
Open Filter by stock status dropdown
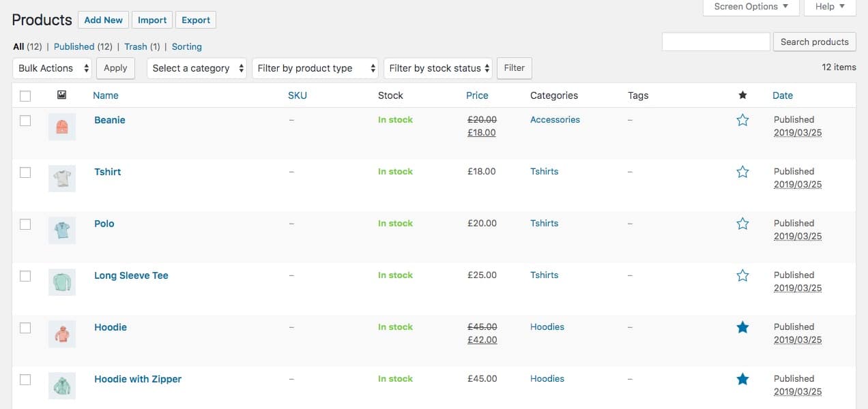click(x=438, y=68)
